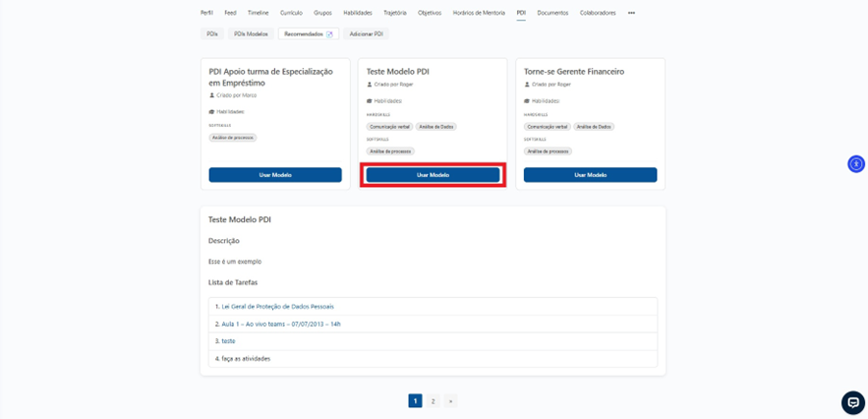Select the Trajetória tab
The image size is (868, 419).
(x=394, y=13)
